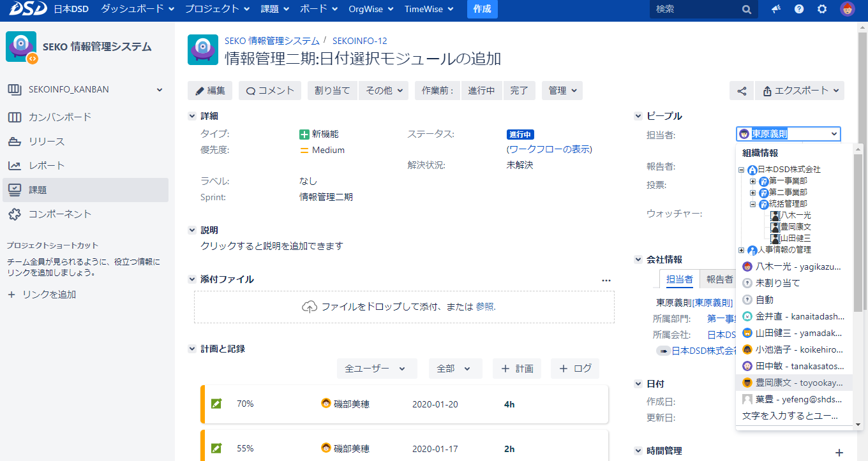Click the edit icon on 55% log

pyautogui.click(x=216, y=449)
